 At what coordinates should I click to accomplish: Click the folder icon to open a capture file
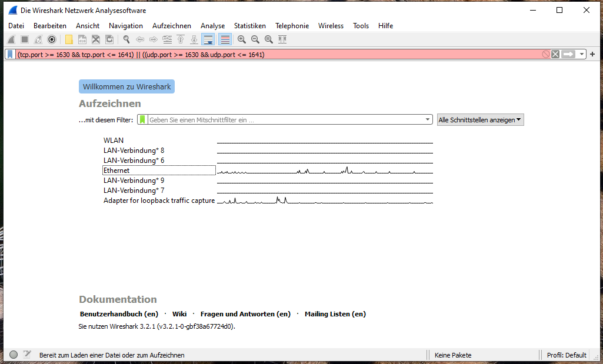tap(68, 39)
